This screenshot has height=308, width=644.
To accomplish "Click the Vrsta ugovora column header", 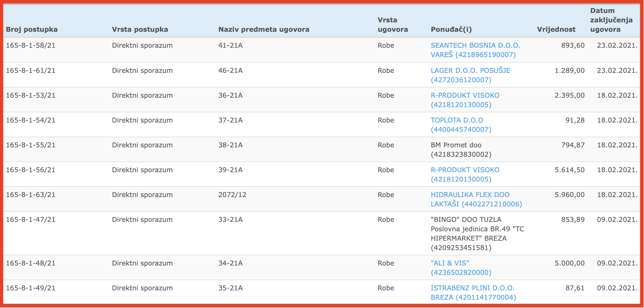I will point(393,25).
